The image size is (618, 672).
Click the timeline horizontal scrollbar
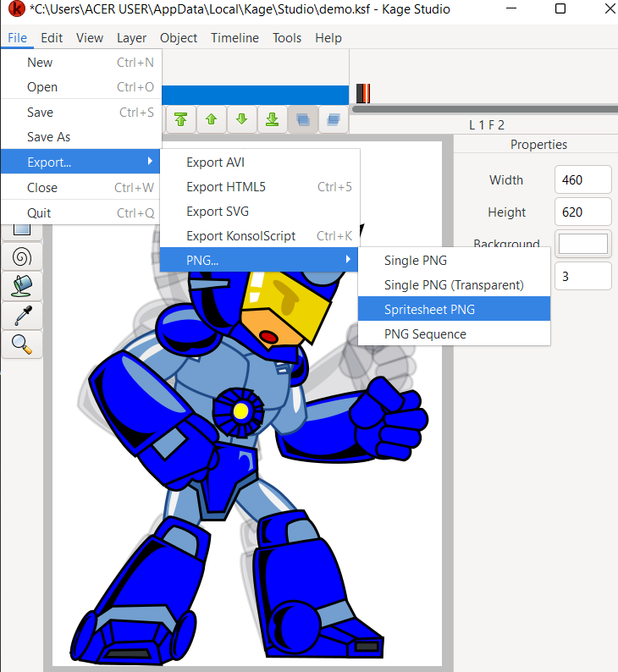(485, 109)
